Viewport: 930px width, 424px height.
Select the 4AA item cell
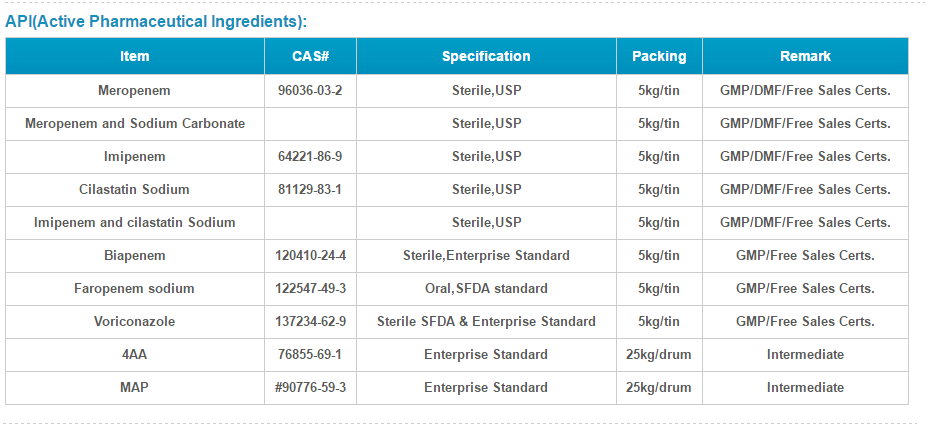point(135,355)
